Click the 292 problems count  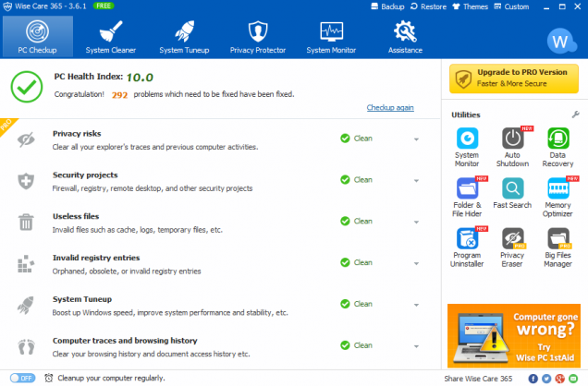(119, 95)
